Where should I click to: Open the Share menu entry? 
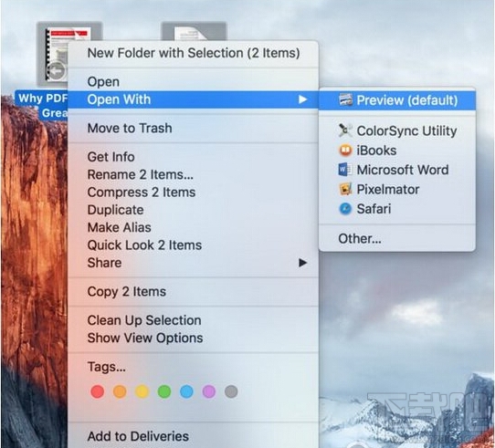point(194,263)
